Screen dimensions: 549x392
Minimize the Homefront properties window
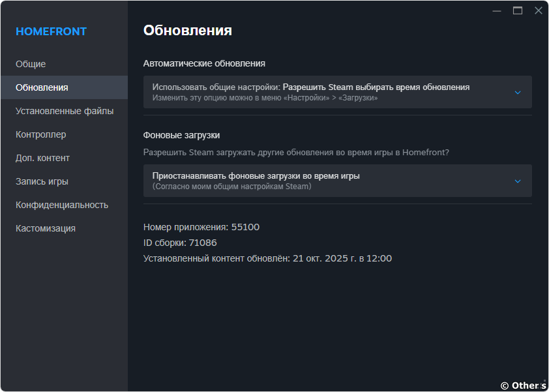tap(497, 10)
